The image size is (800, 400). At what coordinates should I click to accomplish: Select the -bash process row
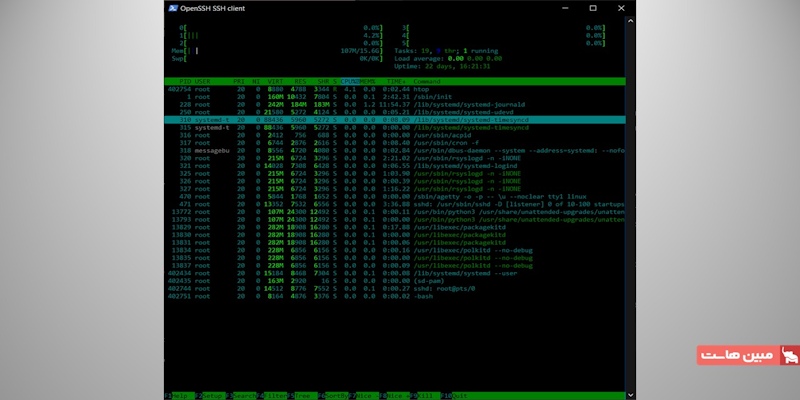click(x=395, y=296)
